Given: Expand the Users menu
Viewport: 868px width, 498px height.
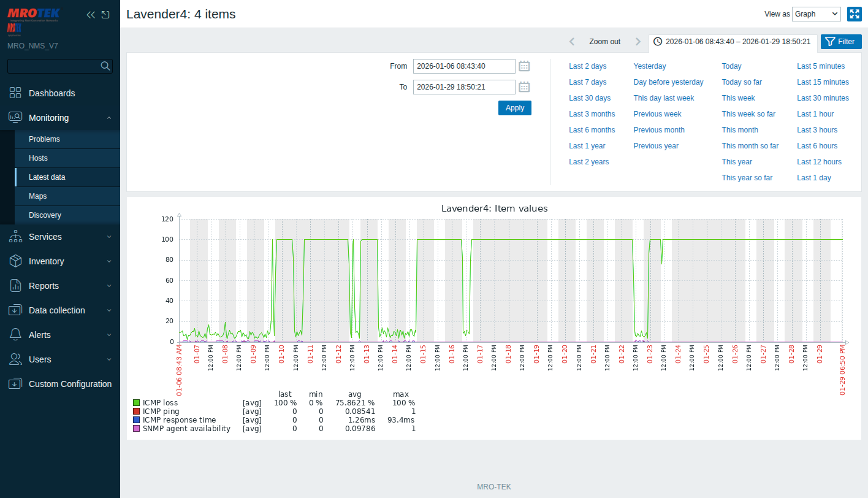Looking at the screenshot, I should click(60, 359).
